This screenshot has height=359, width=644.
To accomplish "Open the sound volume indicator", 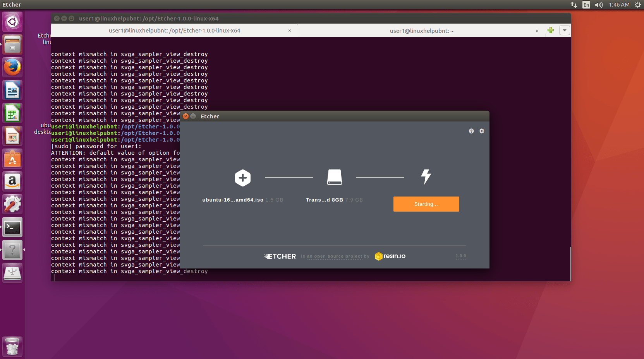I will pos(599,5).
